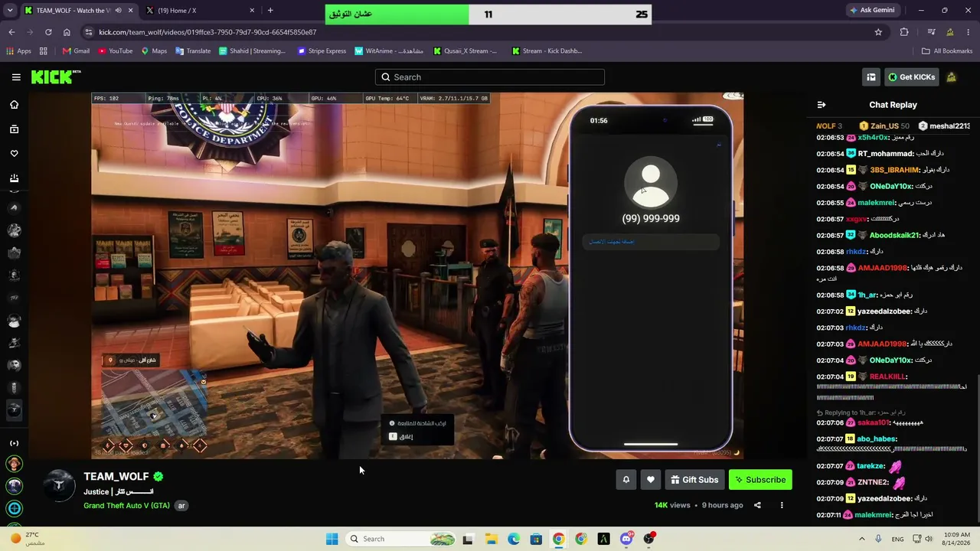This screenshot has height=551, width=980.
Task: Show hidden system tray icons
Action: 862,539
